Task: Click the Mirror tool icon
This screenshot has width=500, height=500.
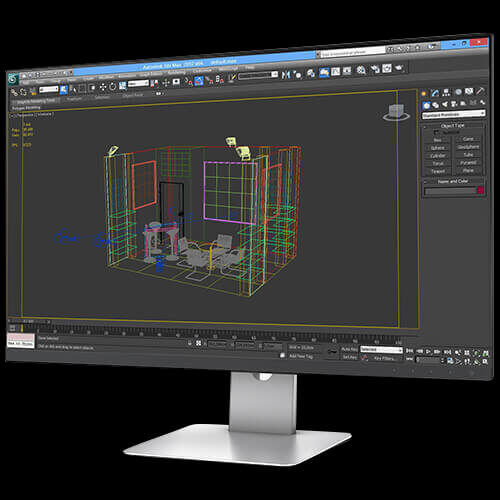Action: point(285,75)
